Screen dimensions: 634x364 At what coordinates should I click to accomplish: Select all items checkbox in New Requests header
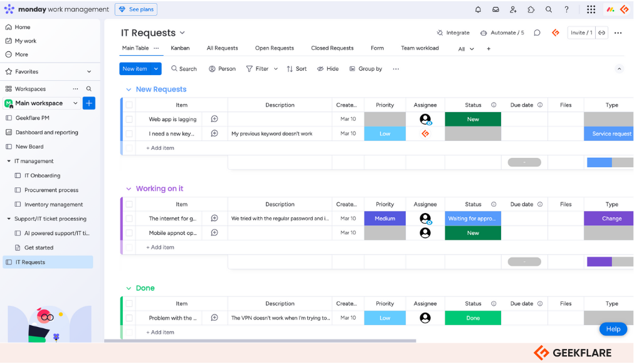coord(129,105)
